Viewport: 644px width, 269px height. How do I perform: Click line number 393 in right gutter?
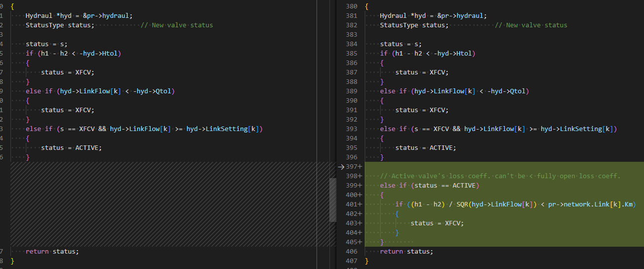point(351,129)
